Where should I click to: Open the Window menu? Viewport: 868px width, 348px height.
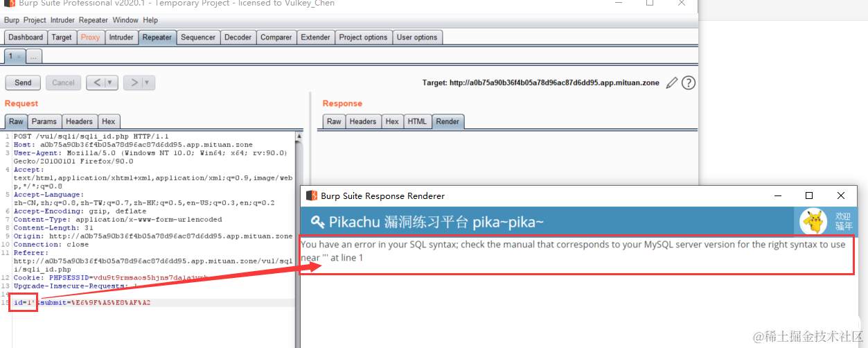pyautogui.click(x=125, y=20)
